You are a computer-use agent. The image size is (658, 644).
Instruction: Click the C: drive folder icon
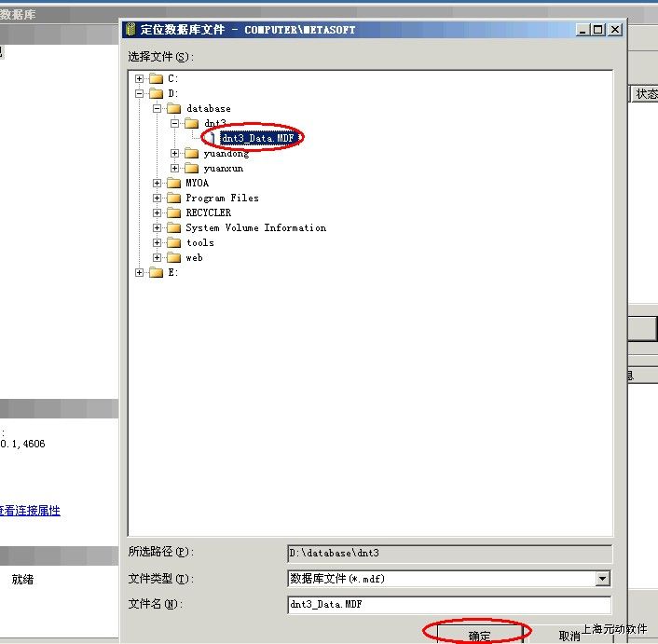[156, 79]
